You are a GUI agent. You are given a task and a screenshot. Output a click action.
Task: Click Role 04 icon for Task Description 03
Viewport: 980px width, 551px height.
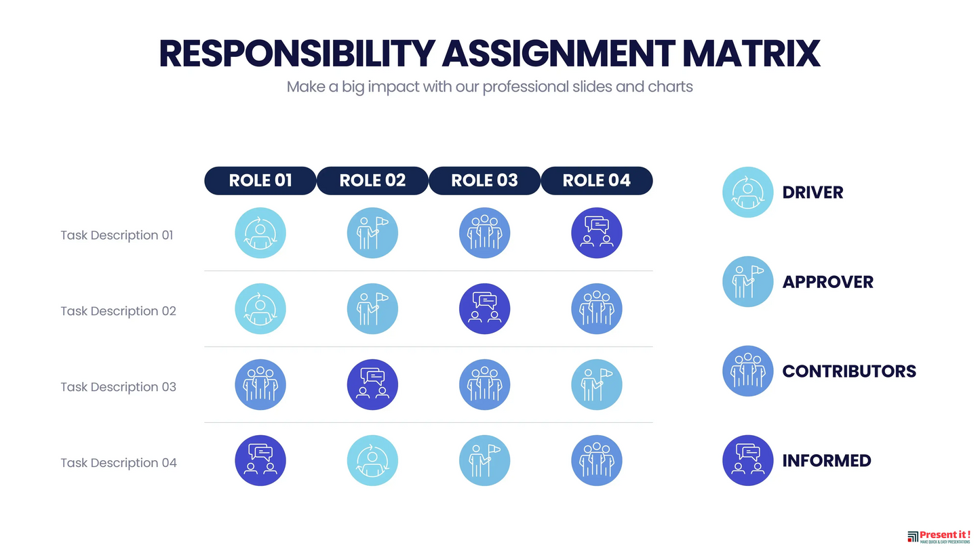tap(596, 385)
